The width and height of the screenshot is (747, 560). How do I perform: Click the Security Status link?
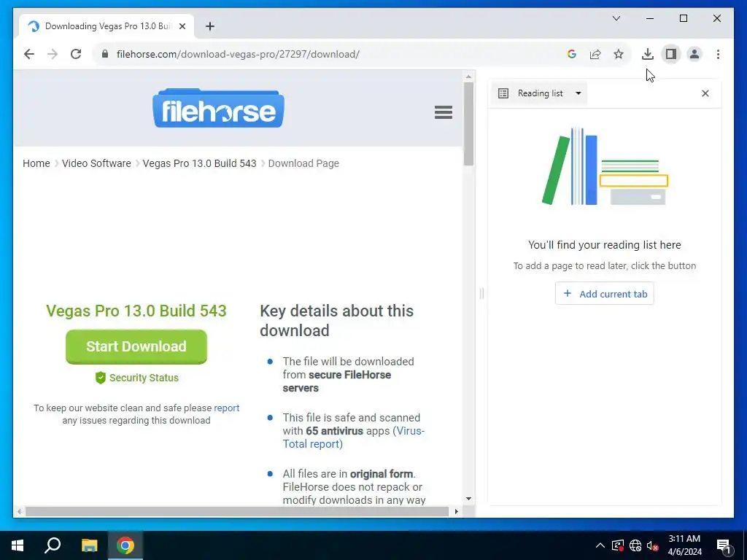[144, 378]
